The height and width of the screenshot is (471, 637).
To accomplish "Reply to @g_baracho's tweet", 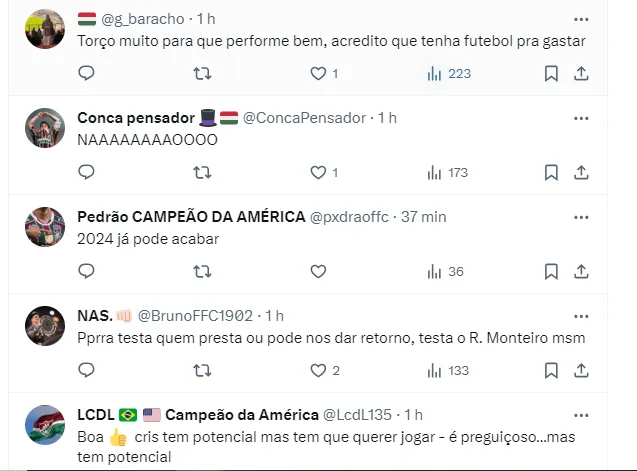I will (86, 73).
